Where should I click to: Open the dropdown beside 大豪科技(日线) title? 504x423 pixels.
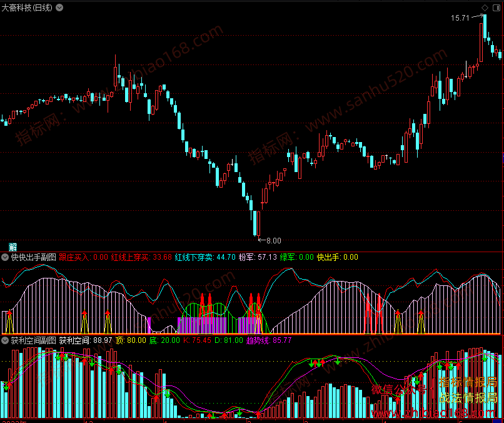(x=59, y=8)
